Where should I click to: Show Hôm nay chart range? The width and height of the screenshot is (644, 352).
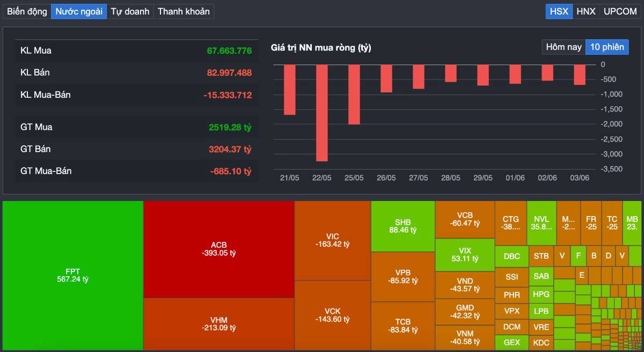coord(563,47)
